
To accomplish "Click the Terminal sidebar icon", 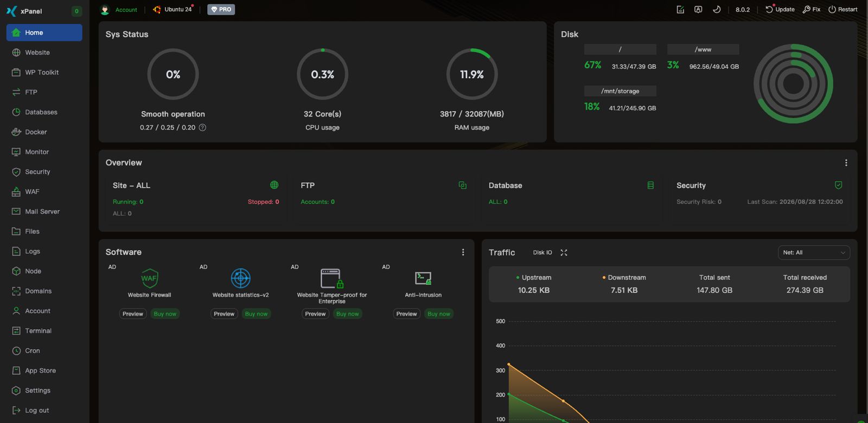I will click(16, 331).
